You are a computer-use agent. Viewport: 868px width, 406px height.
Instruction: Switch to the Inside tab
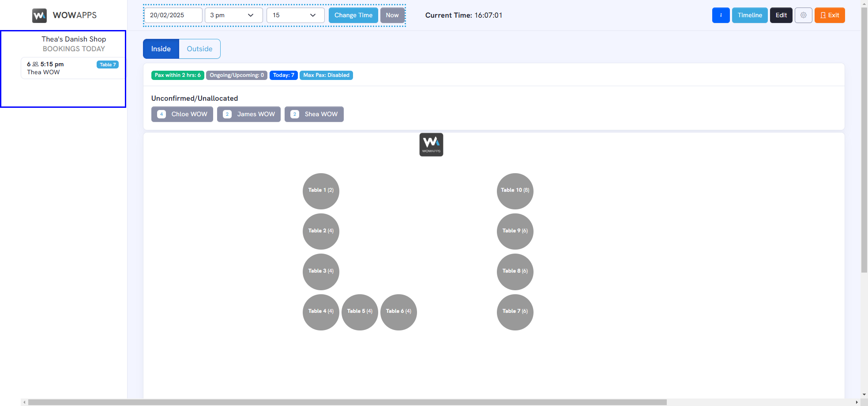(x=161, y=49)
